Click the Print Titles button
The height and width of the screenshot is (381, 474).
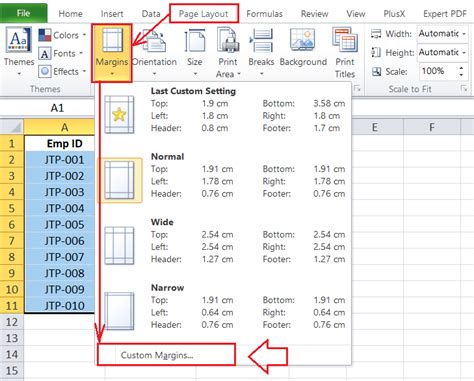pyautogui.click(x=345, y=53)
